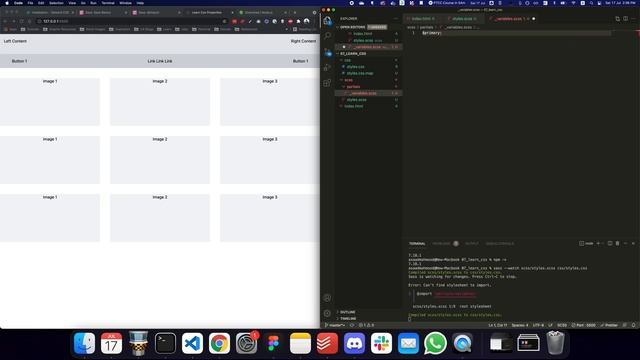This screenshot has width=640, height=360.
Task: Open WhatsApp from the Dock
Action: [x=435, y=343]
